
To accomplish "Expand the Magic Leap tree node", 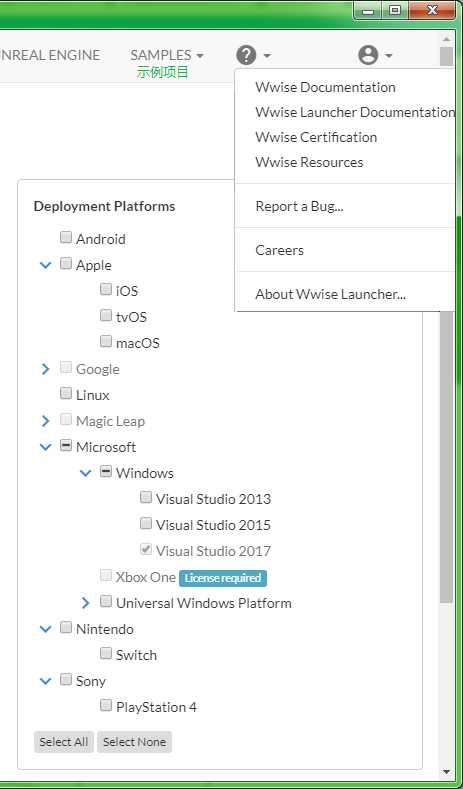I will point(45,421).
